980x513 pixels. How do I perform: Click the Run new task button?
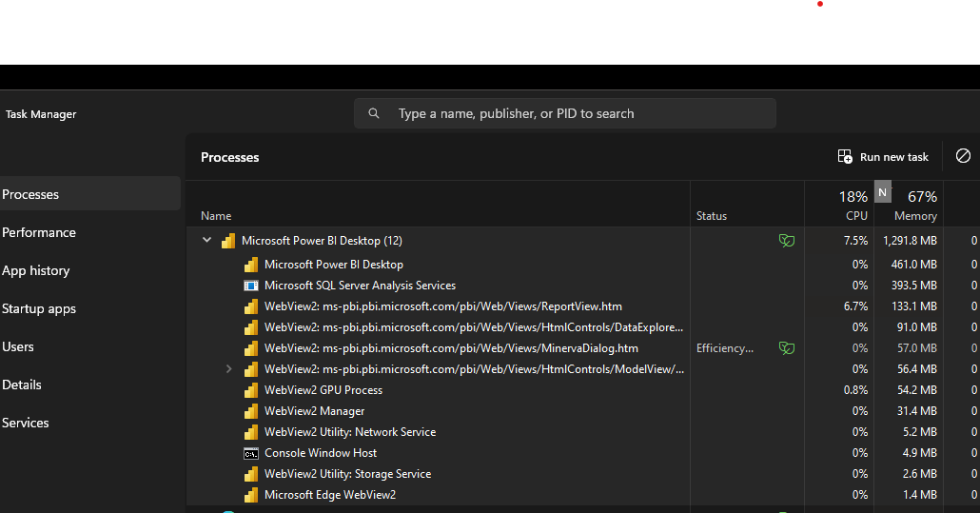pyautogui.click(x=883, y=157)
